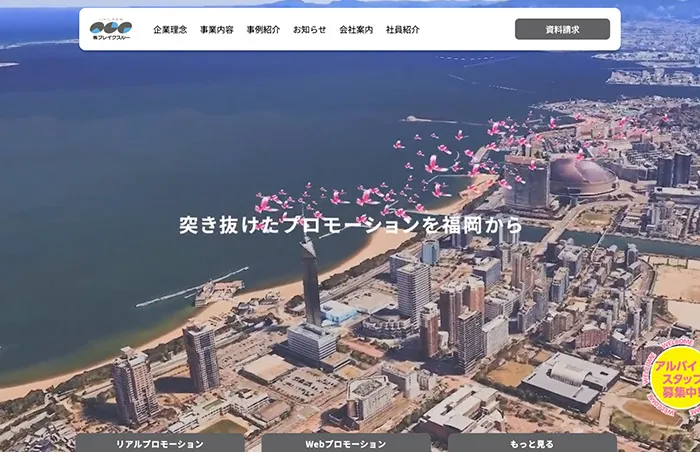Click the Breakthrough company logo
The width and height of the screenshot is (700, 452).
(x=110, y=29)
